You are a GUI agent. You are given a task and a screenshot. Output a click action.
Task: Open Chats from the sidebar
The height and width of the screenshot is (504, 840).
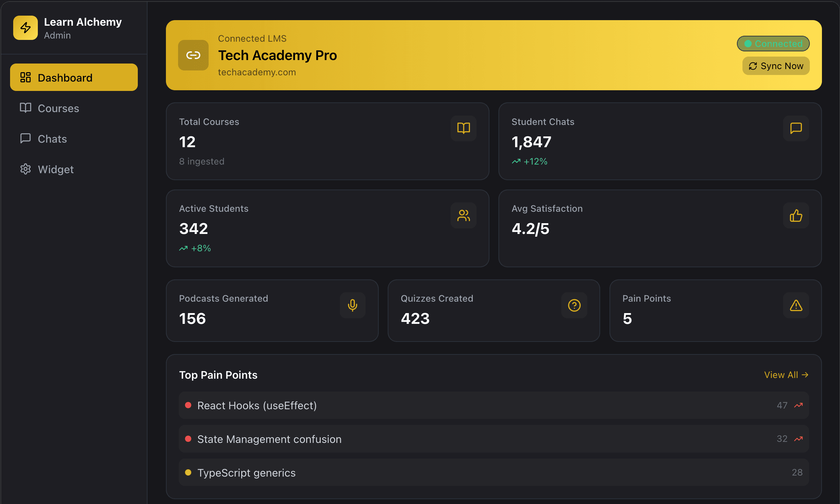(x=52, y=139)
